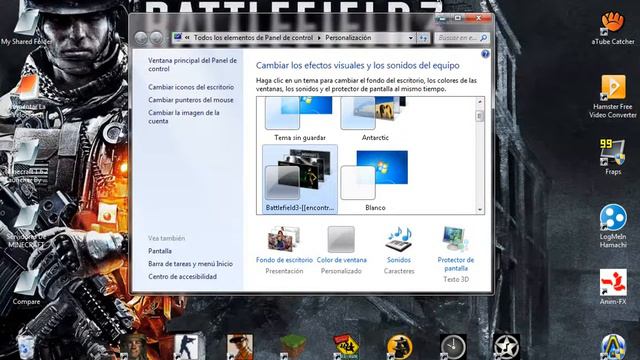Open Barra de tareas y menú Inicio
640x360 pixels.
tap(190, 264)
